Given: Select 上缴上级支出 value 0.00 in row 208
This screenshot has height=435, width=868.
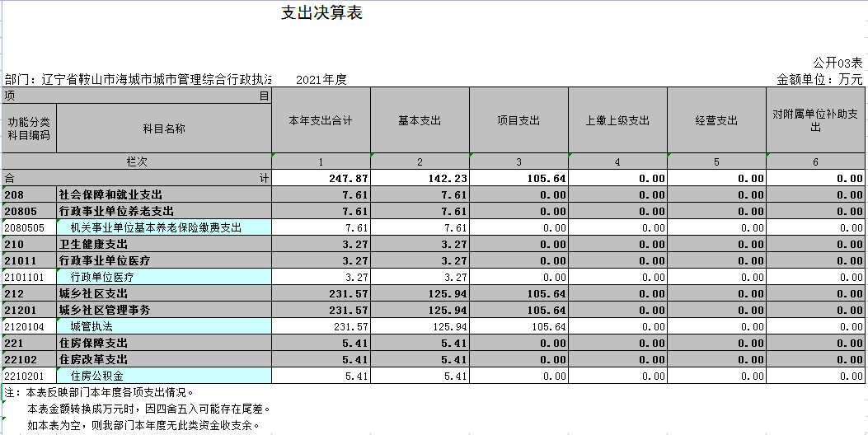Looking at the screenshot, I should tap(617, 194).
